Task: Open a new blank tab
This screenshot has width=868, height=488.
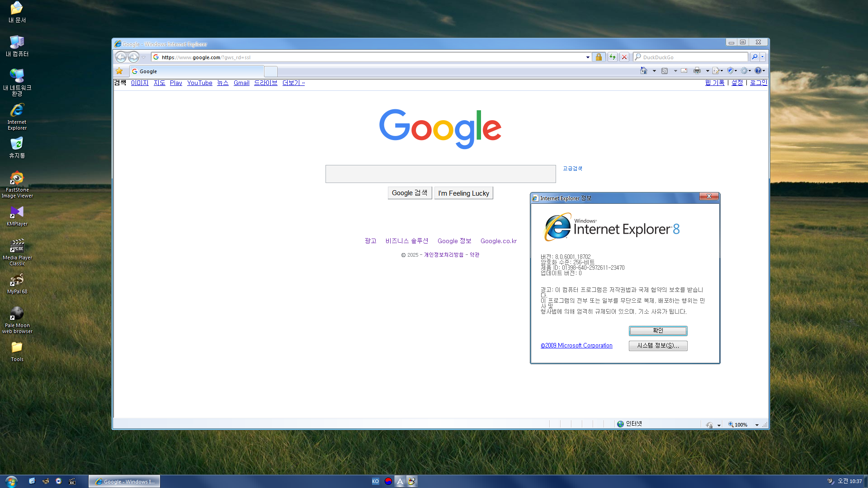Action: point(270,71)
